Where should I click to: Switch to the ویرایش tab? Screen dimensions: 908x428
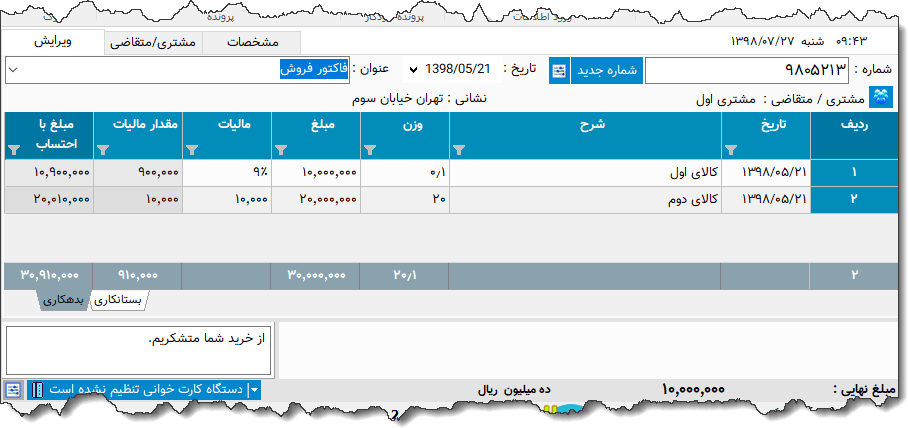53,42
